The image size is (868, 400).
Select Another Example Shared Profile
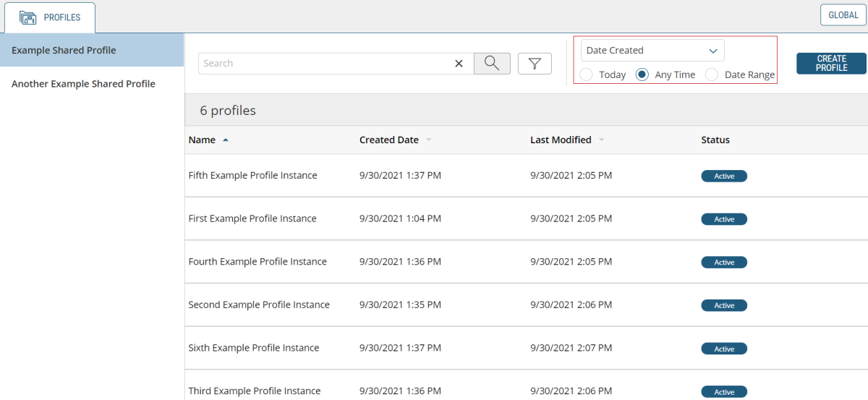pos(83,84)
